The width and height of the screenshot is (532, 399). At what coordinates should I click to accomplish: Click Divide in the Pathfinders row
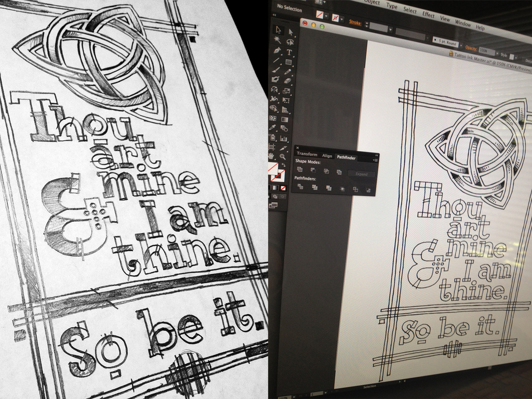coord(300,187)
